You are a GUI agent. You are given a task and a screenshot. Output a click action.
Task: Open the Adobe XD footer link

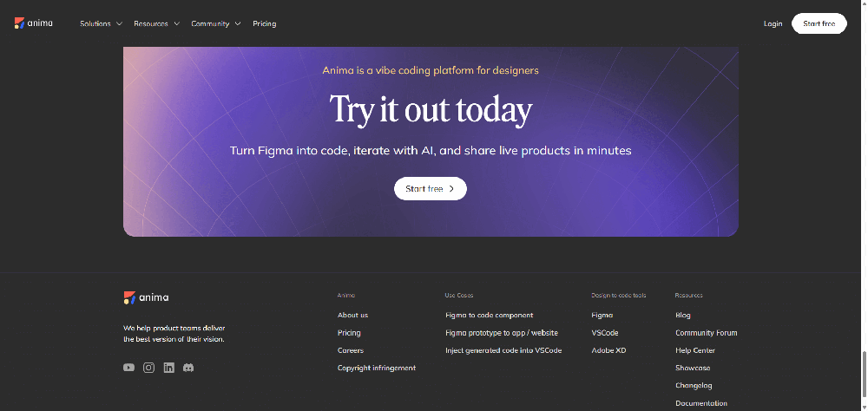609,350
